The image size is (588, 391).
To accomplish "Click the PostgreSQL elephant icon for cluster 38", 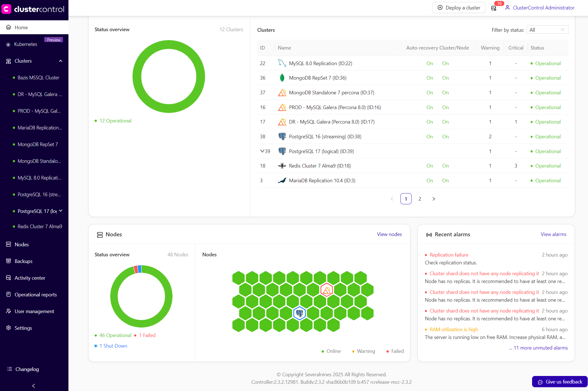I will [282, 136].
